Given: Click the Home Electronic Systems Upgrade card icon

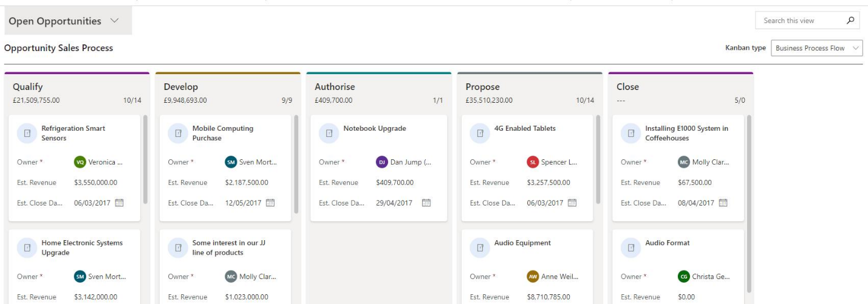Looking at the screenshot, I should (x=27, y=247).
